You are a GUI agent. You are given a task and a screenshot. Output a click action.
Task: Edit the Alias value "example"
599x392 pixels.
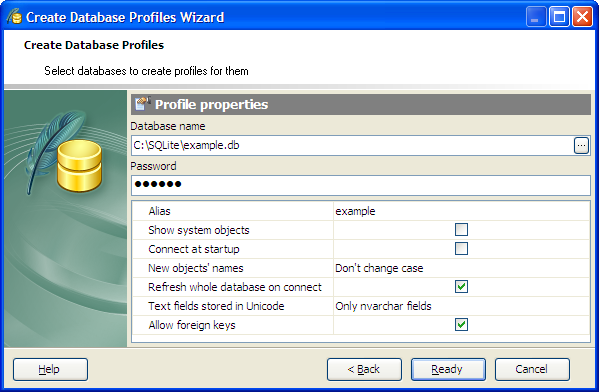click(x=355, y=211)
